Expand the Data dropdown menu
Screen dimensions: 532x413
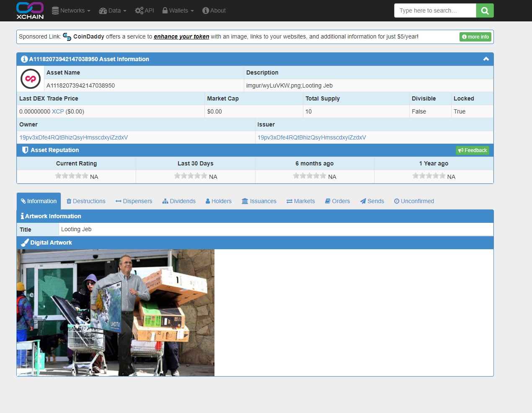click(x=112, y=10)
